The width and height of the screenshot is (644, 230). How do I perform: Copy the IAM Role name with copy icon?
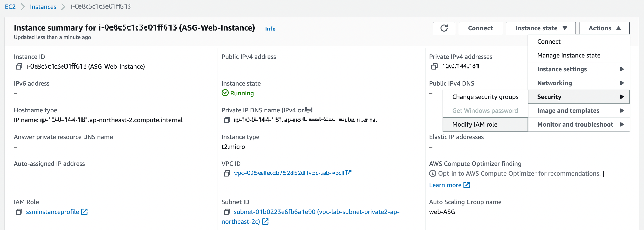(19, 212)
